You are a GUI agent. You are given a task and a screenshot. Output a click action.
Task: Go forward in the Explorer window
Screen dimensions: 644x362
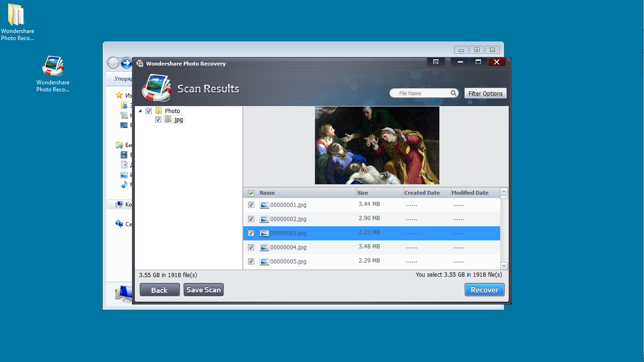126,63
